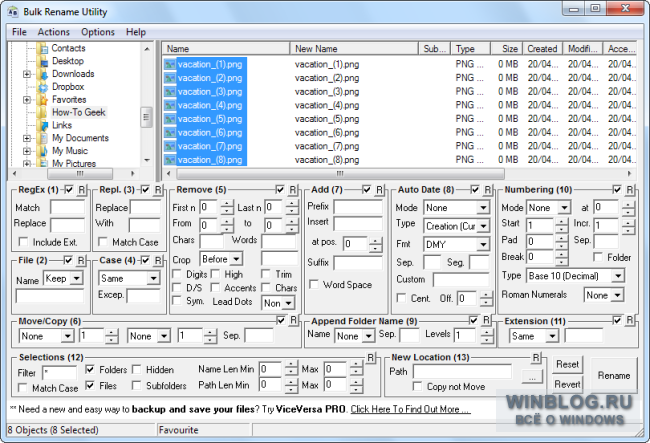Screen dimensions: 650x443
Task: Sort by the New Name column header
Action: (x=354, y=49)
